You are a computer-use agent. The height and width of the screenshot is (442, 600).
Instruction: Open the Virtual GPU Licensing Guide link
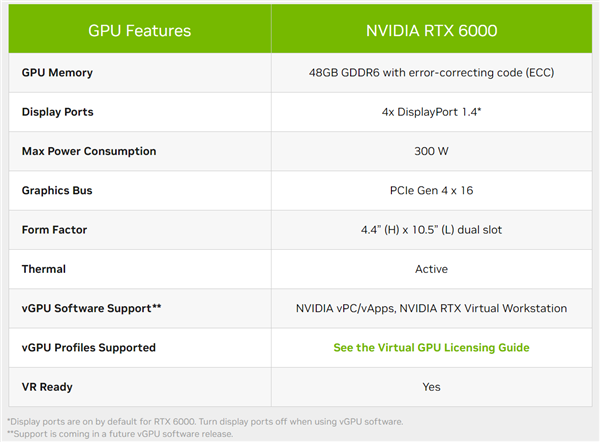pyautogui.click(x=431, y=347)
